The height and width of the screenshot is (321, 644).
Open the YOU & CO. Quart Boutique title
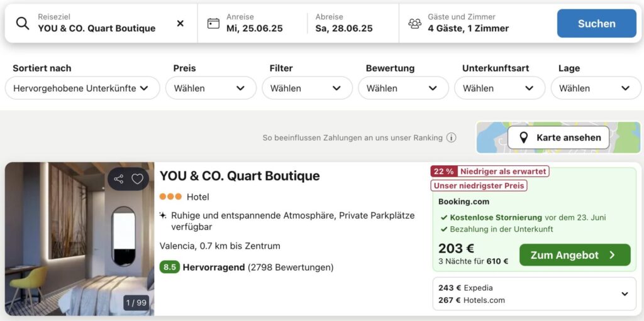[240, 176]
